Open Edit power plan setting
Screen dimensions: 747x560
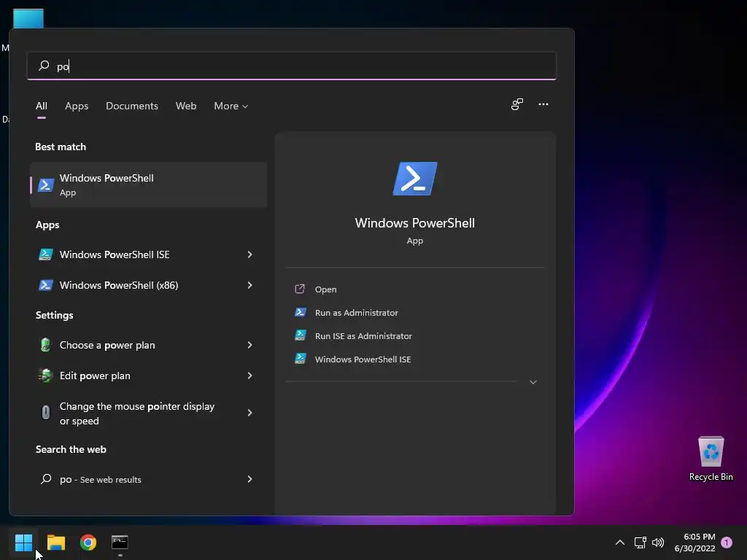(x=148, y=376)
